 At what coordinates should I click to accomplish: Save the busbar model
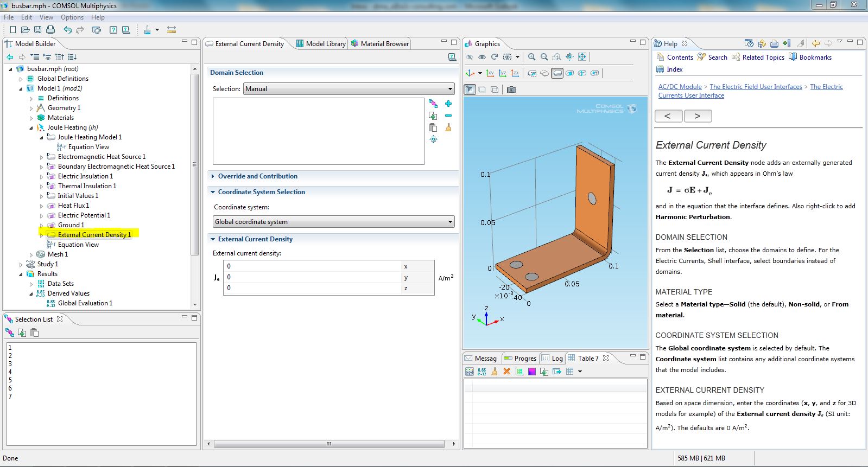coord(37,30)
